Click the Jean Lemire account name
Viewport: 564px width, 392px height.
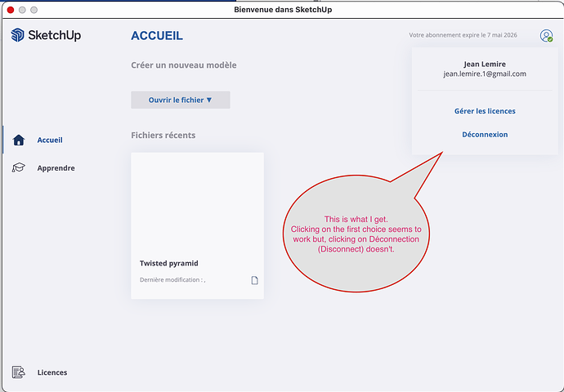pyautogui.click(x=485, y=64)
